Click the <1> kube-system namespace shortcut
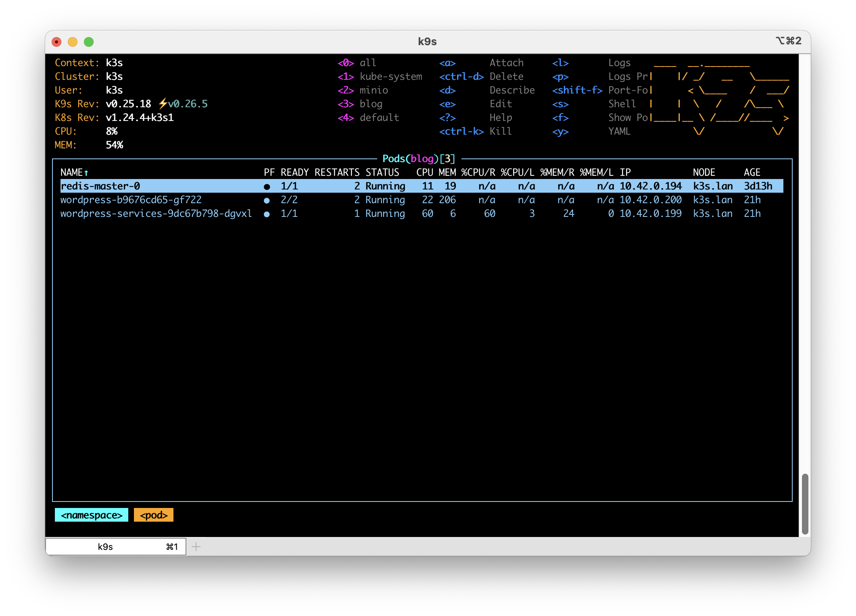 [380, 76]
